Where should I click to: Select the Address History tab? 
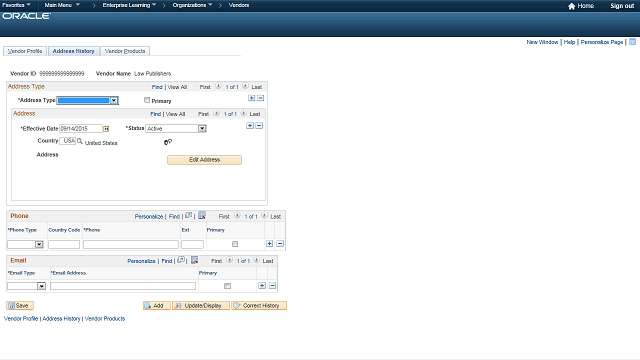click(x=73, y=51)
